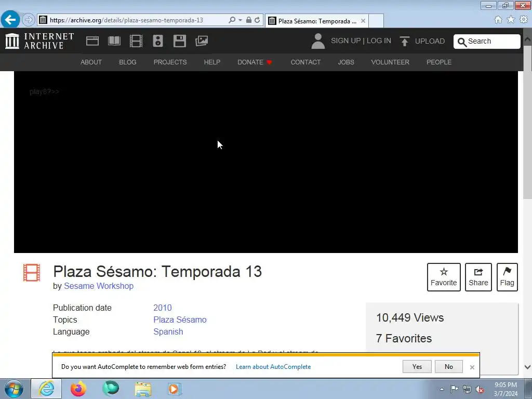
Task: Open the green globe taskbar app
Action: [x=111, y=389]
